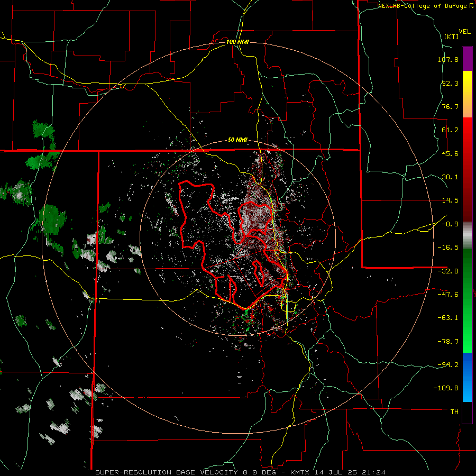
Task: Click the 50 NMI range ring label
Action: 237,140
